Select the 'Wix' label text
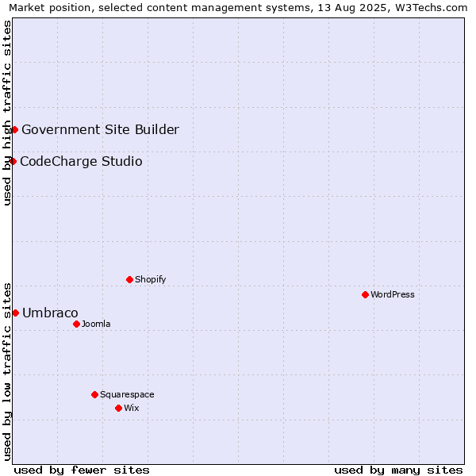The width and height of the screenshot is (476, 476). [132, 408]
